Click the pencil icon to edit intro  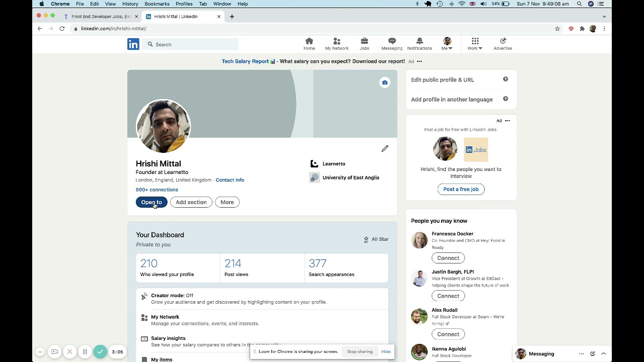pos(385,148)
